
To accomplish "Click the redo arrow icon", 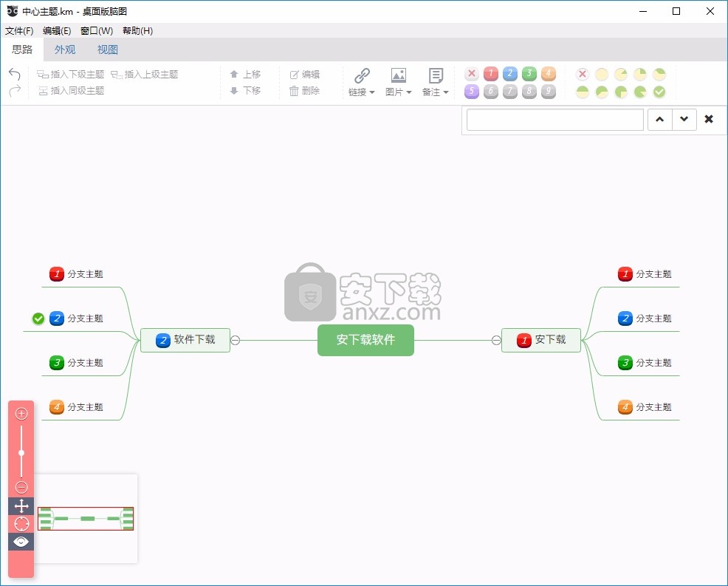I will pyautogui.click(x=15, y=90).
